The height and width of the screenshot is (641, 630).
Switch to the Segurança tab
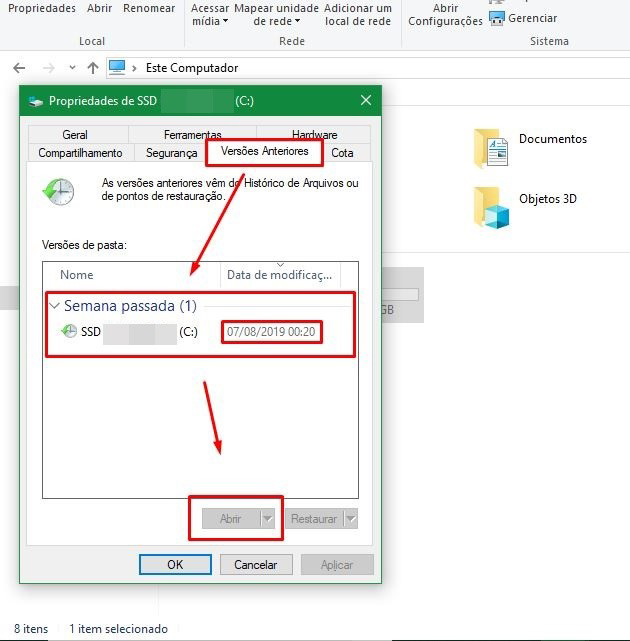click(171, 153)
